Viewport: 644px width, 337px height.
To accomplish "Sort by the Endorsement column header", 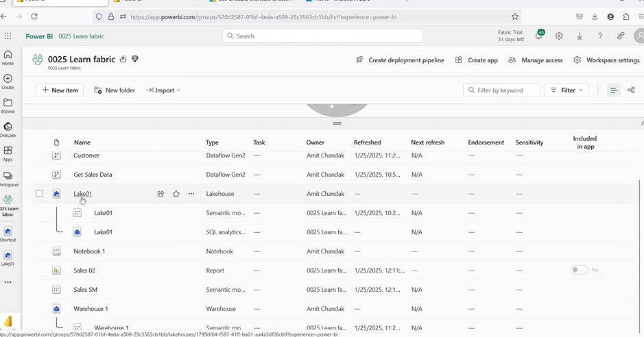I will point(486,142).
